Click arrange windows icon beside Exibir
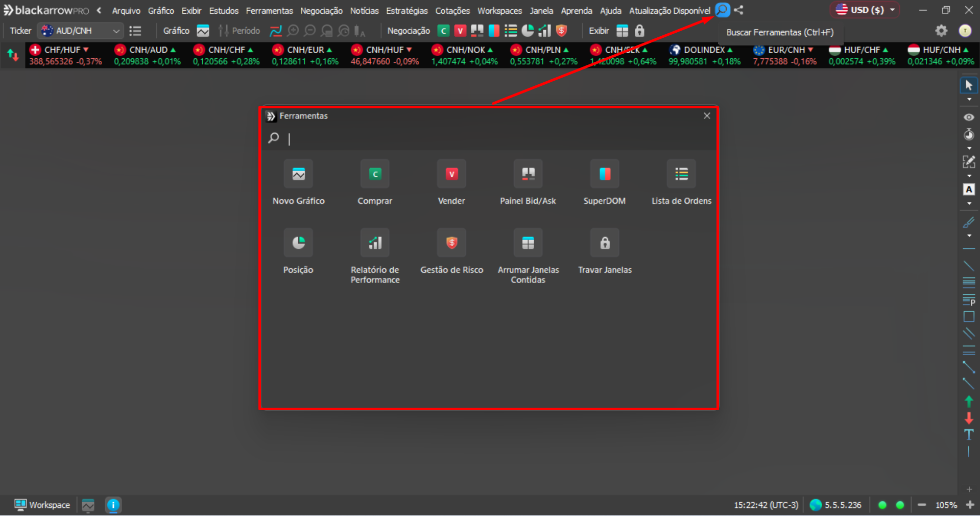 tap(622, 31)
